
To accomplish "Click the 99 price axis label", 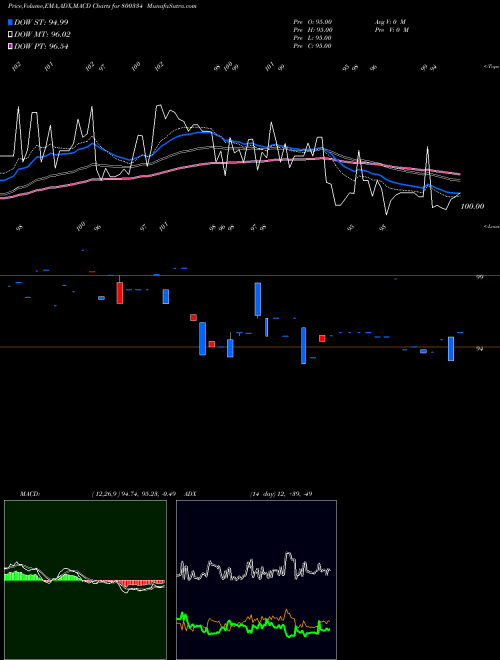I will pyautogui.click(x=479, y=277).
